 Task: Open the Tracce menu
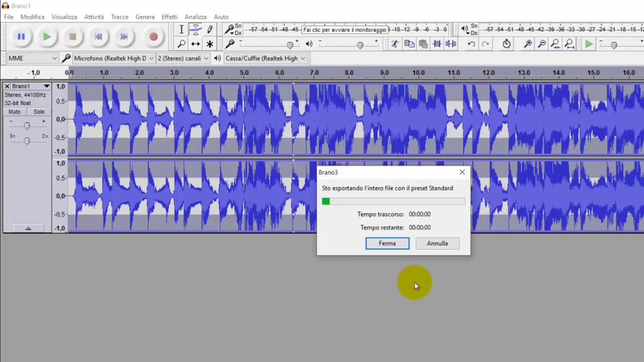(120, 17)
